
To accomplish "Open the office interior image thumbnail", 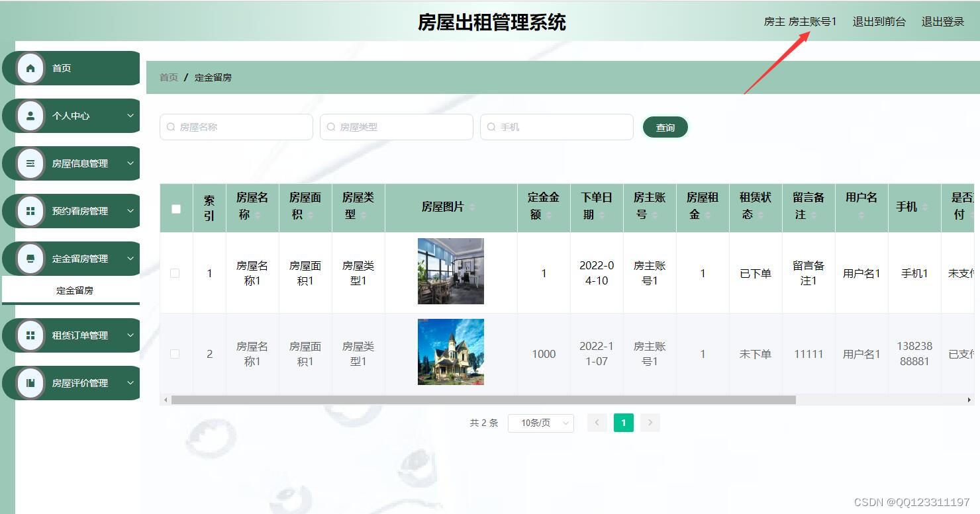I will click(x=451, y=271).
